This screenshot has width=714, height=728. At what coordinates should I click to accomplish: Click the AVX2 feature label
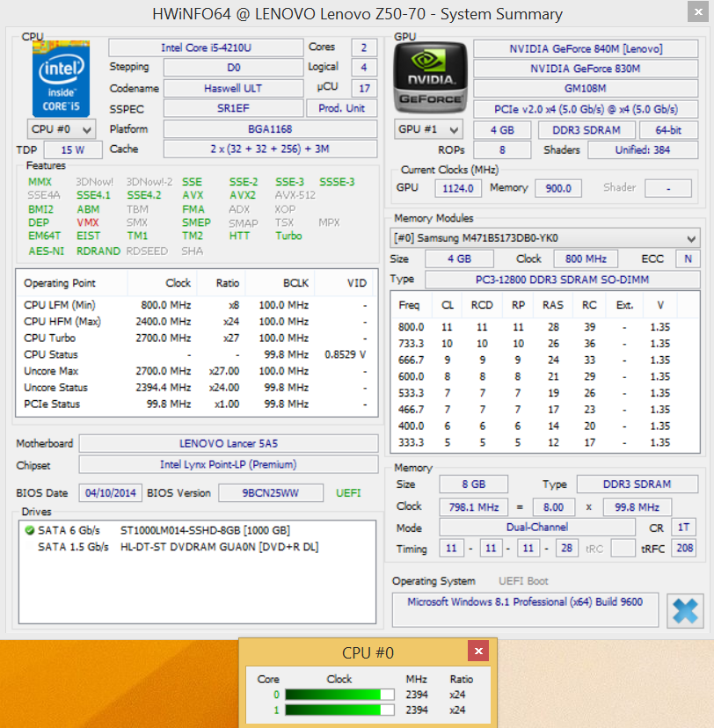point(243,195)
